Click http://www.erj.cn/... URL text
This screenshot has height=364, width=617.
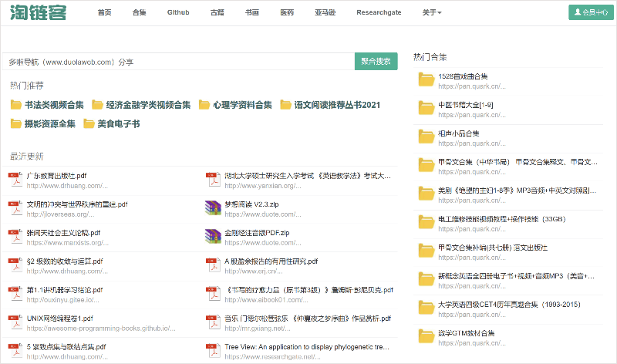click(x=254, y=271)
